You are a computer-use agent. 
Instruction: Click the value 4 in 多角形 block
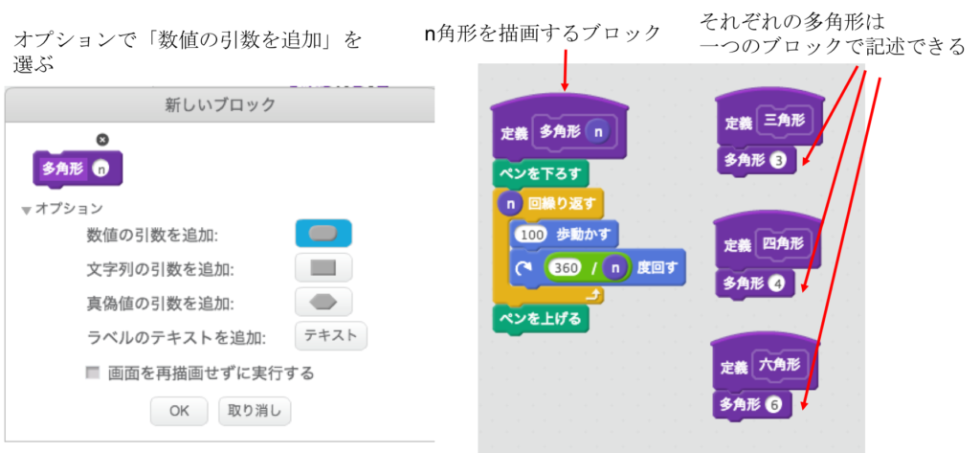coord(777,284)
